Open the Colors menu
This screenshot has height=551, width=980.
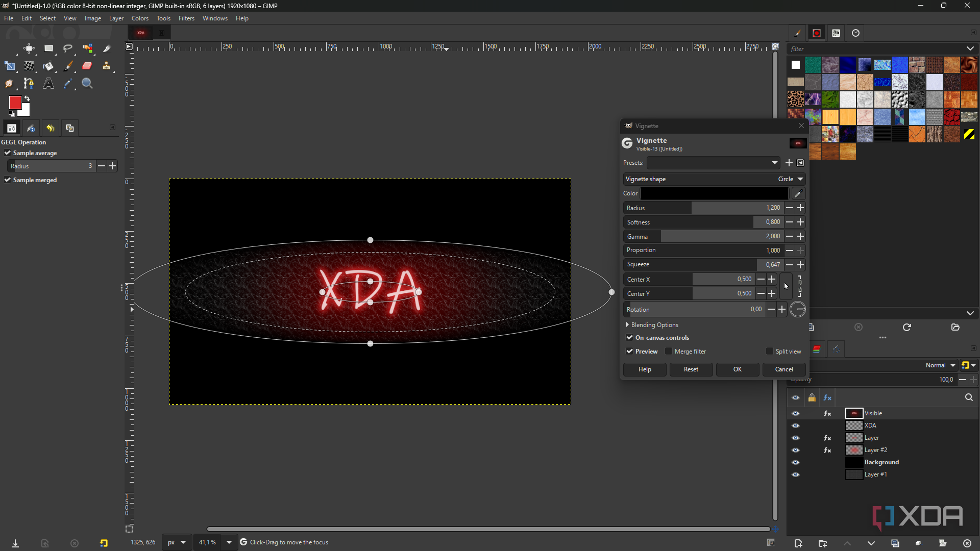(140, 18)
